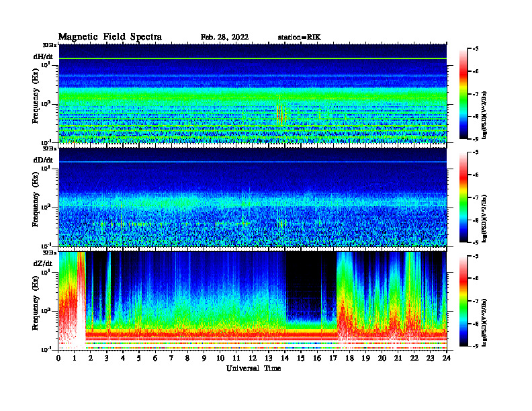Click hour 4 on the Universal Time axis
Screen dimensions: 532x411
coord(123,359)
